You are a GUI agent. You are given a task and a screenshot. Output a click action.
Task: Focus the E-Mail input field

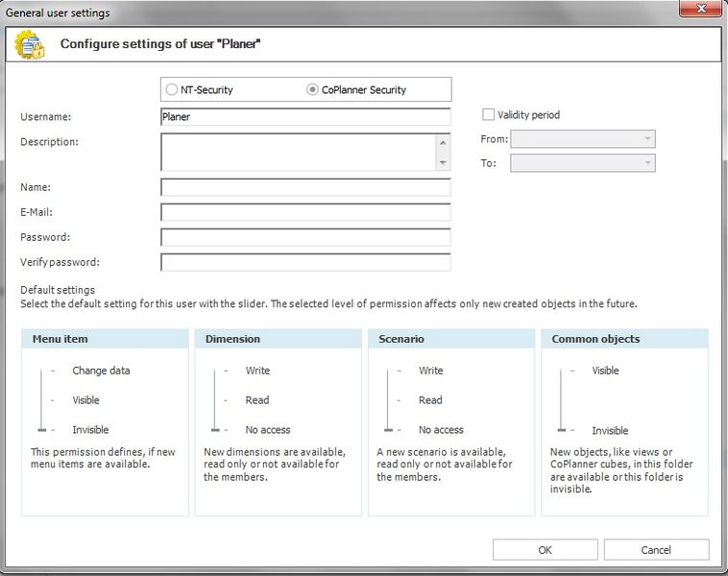pyautogui.click(x=305, y=212)
